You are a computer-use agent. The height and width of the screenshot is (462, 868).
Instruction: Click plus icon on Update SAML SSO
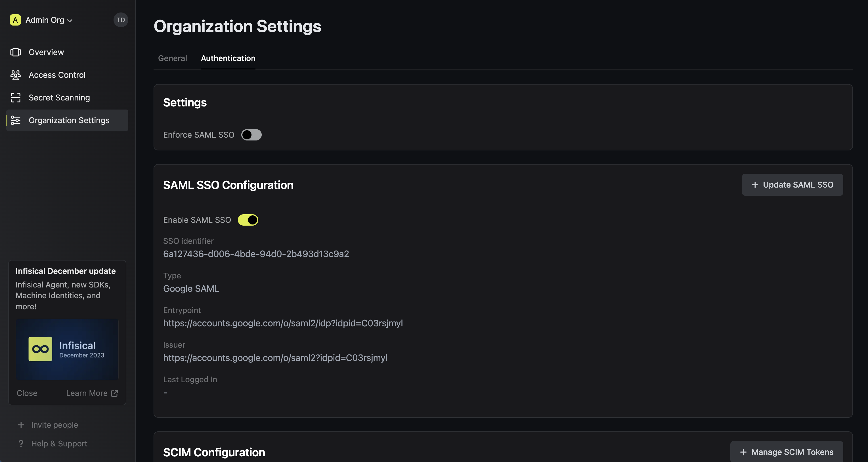coord(755,185)
